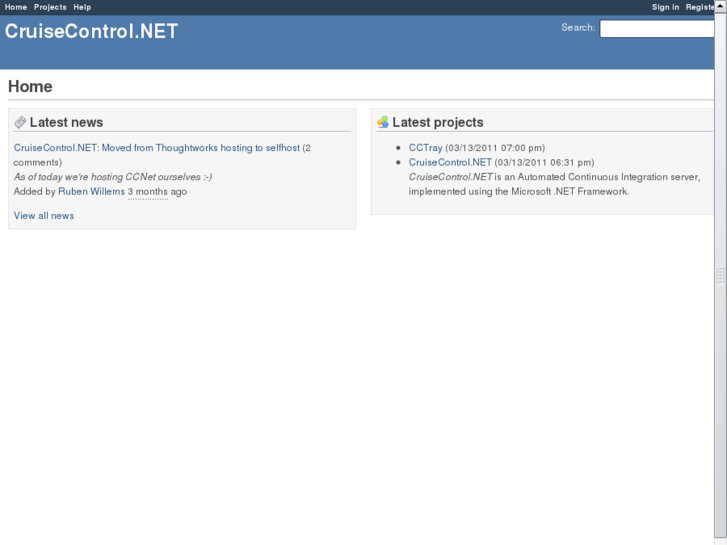Image resolution: width=727 pixels, height=545 pixels.
Task: Click the Home page heading
Action: click(x=30, y=86)
